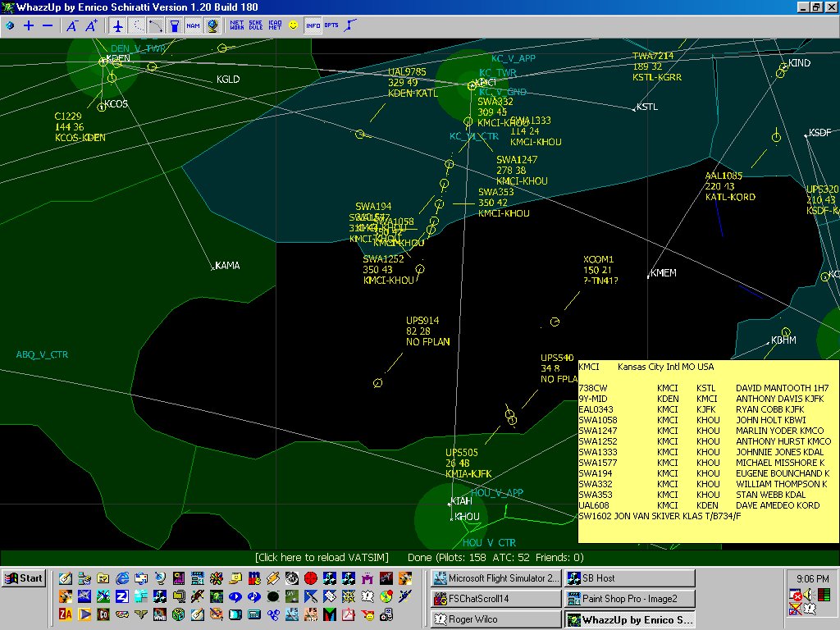Click the KAMA airport label

click(227, 265)
